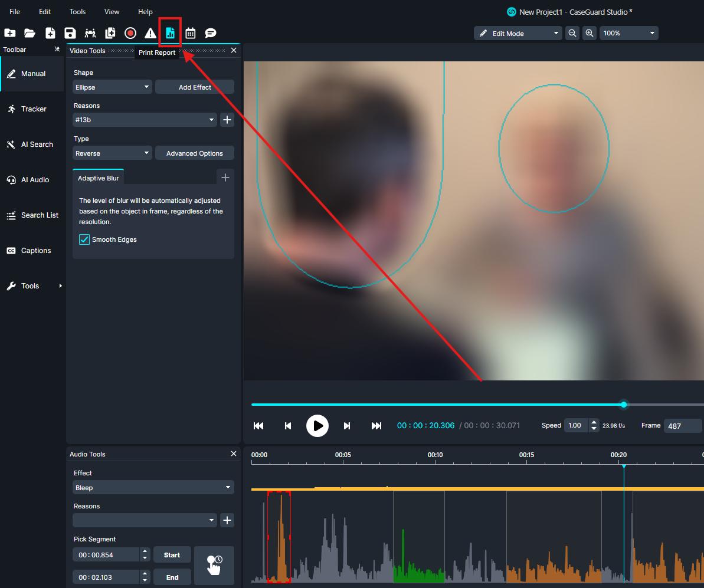Click the Print Report icon

click(x=170, y=33)
